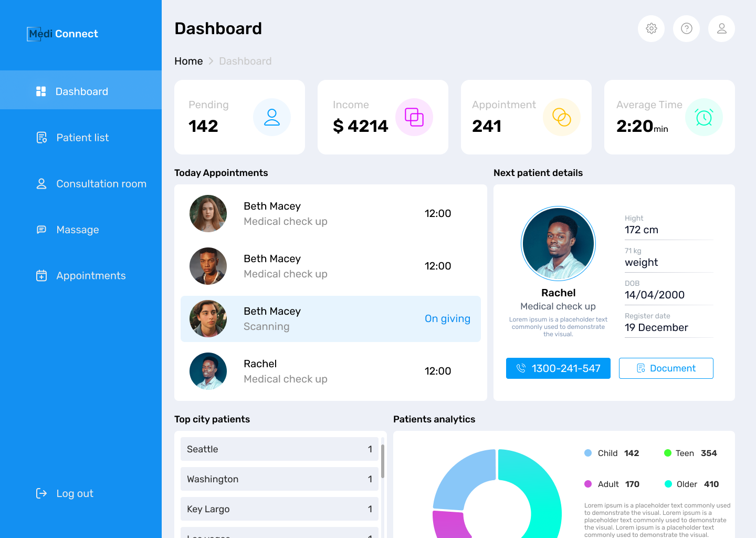756x538 pixels.
Task: Click Rachel's large profile photo
Action: (558, 243)
